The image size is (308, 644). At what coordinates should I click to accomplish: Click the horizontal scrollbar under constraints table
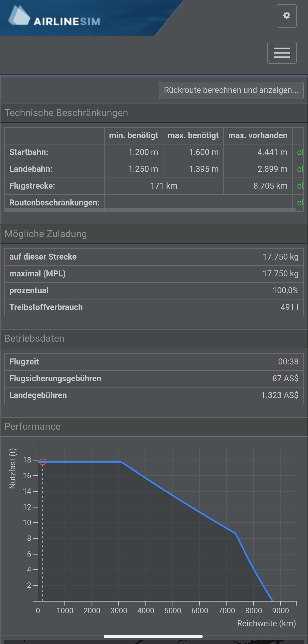click(150, 210)
